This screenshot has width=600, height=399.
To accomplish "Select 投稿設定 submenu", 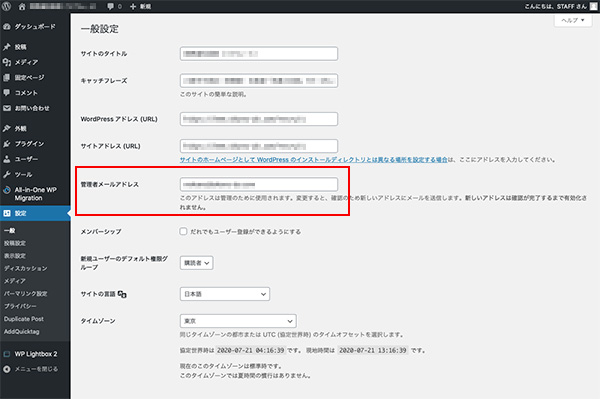I will pos(15,243).
